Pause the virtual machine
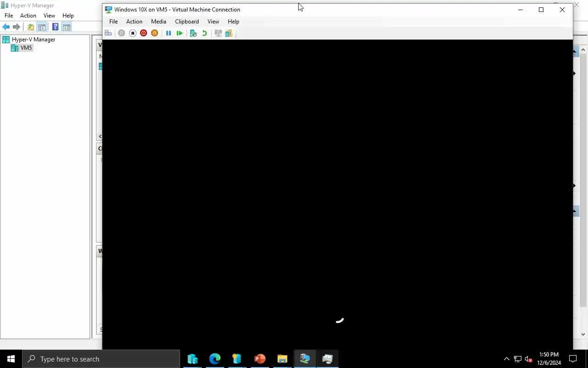Image resolution: width=588 pixels, height=368 pixels. [x=169, y=33]
